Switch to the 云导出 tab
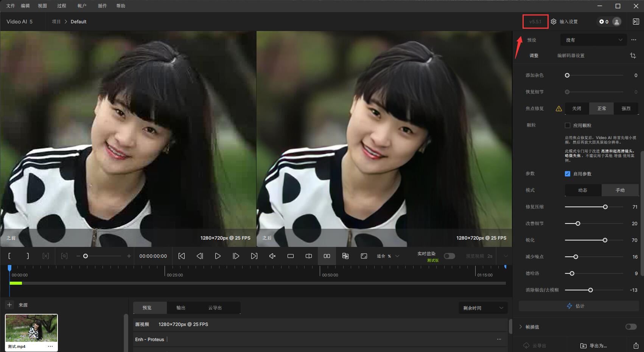This screenshot has height=352, width=644. (x=215, y=308)
